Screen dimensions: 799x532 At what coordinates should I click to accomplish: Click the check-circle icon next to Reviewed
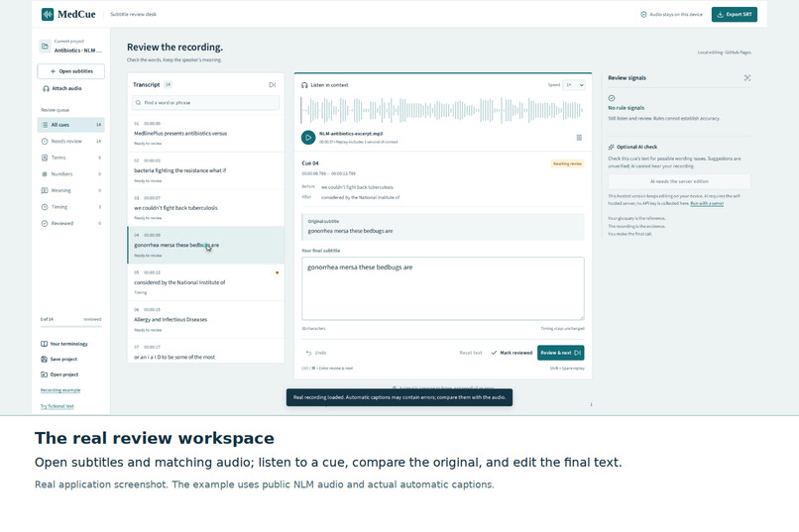45,223
